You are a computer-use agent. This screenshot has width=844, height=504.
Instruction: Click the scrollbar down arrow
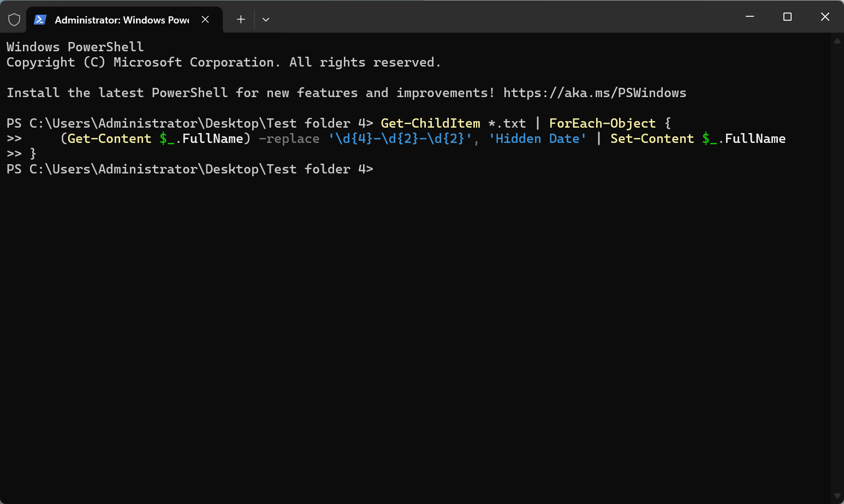(837, 496)
